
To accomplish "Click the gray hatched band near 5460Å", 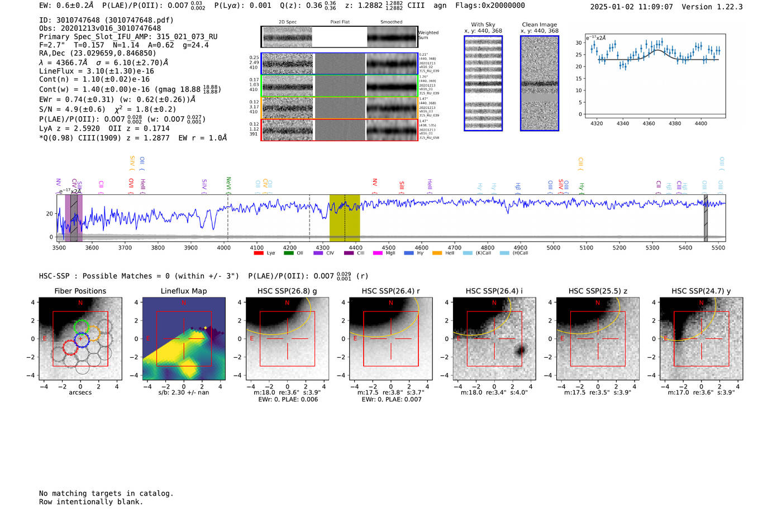I will coord(705,218).
